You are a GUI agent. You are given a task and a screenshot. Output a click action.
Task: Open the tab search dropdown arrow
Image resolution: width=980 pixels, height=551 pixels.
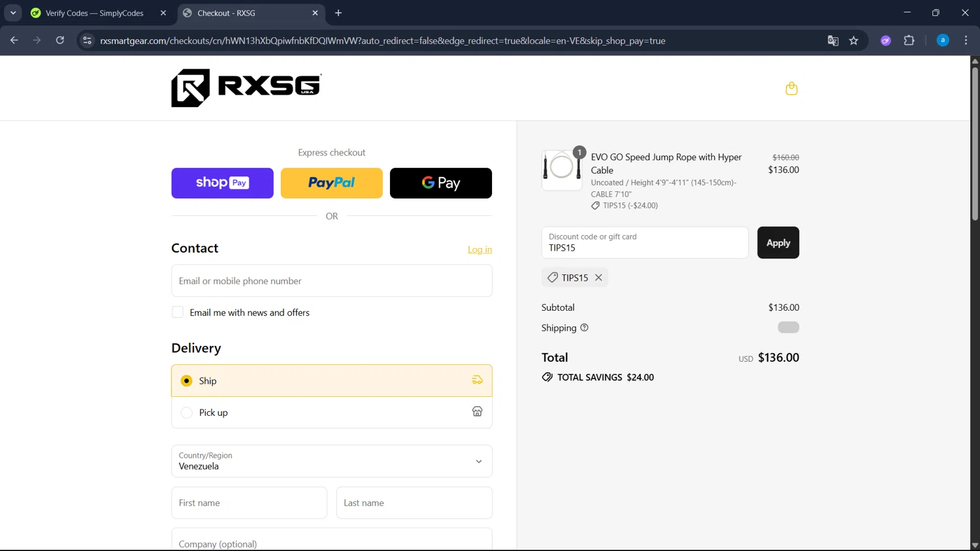point(13,13)
